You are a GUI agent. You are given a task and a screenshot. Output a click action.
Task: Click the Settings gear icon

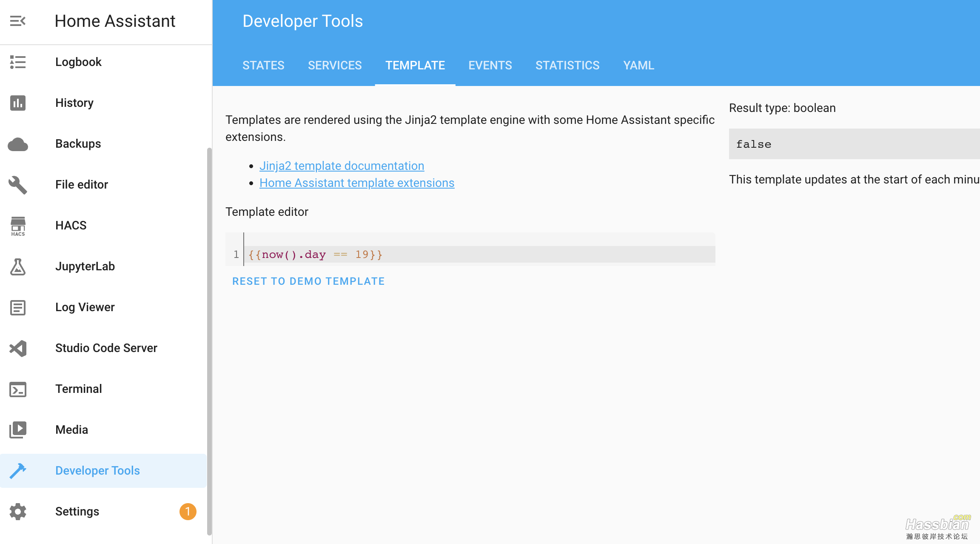[18, 512]
